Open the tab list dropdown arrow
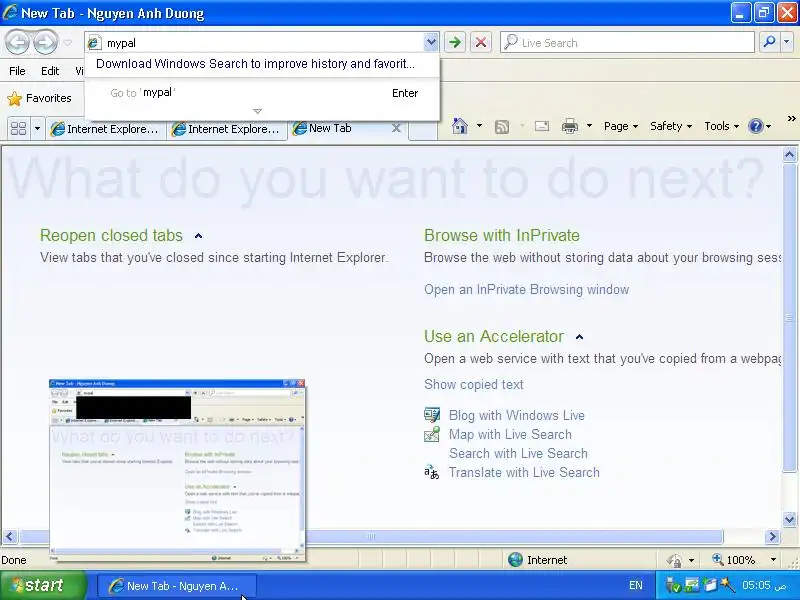 [x=37, y=128]
